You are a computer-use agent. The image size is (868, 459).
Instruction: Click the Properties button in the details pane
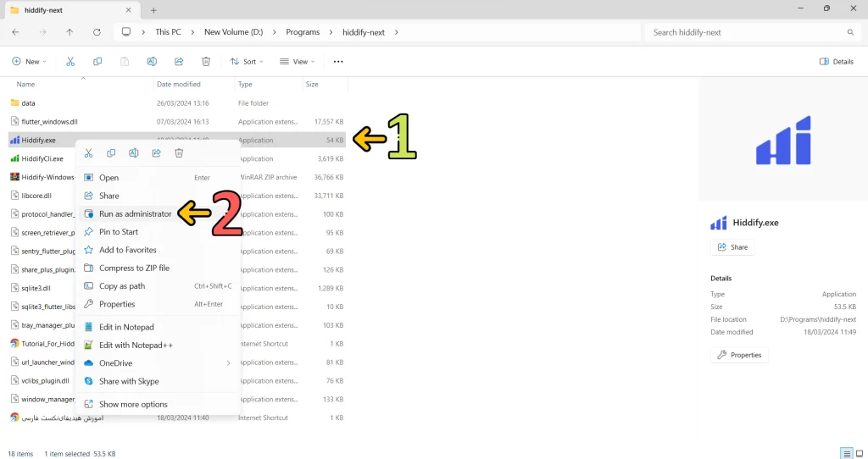coord(739,355)
